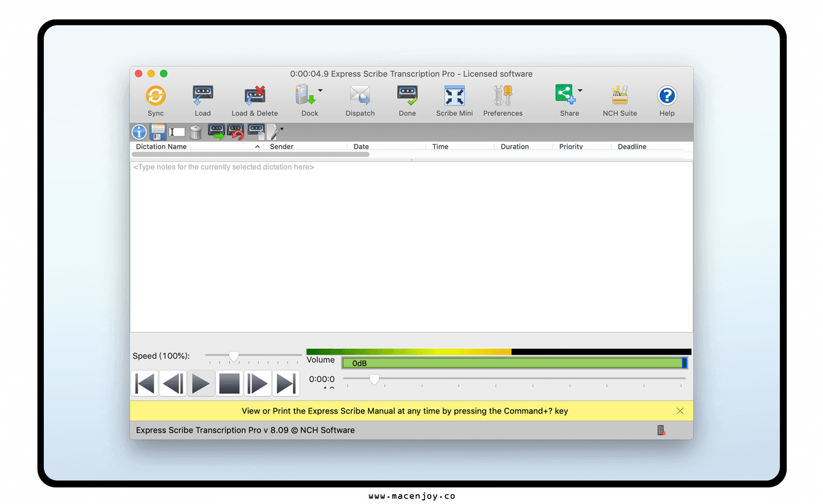Open Preferences with the tools icon
This screenshot has height=504, width=823.
(x=503, y=95)
